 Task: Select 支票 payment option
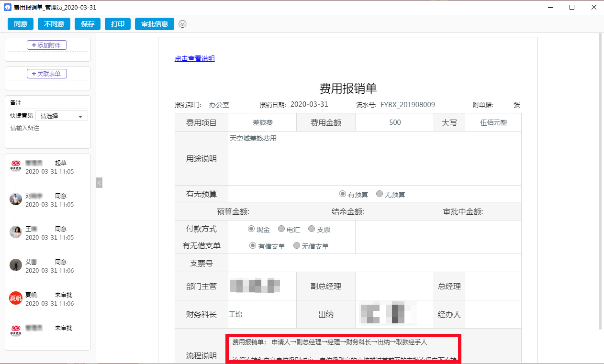pos(312,229)
